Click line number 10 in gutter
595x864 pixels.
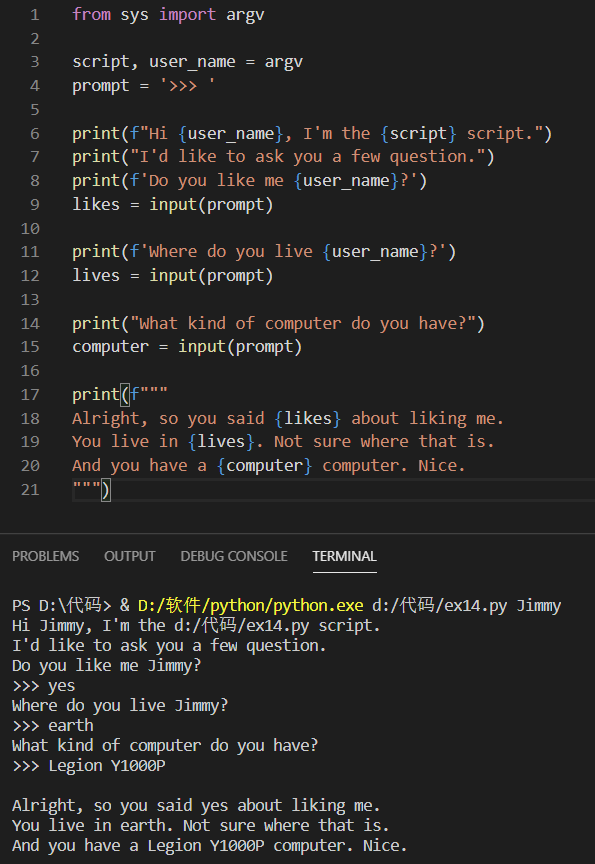(30, 229)
